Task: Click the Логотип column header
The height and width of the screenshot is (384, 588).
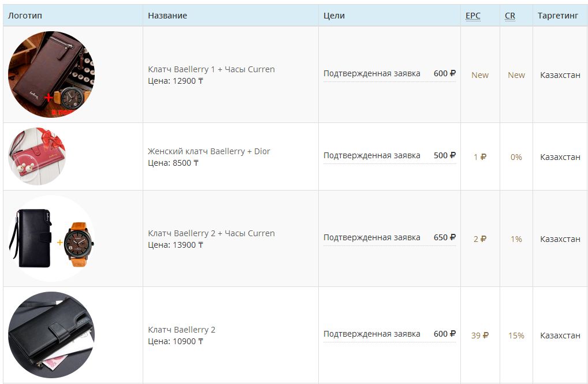Action: coord(25,16)
